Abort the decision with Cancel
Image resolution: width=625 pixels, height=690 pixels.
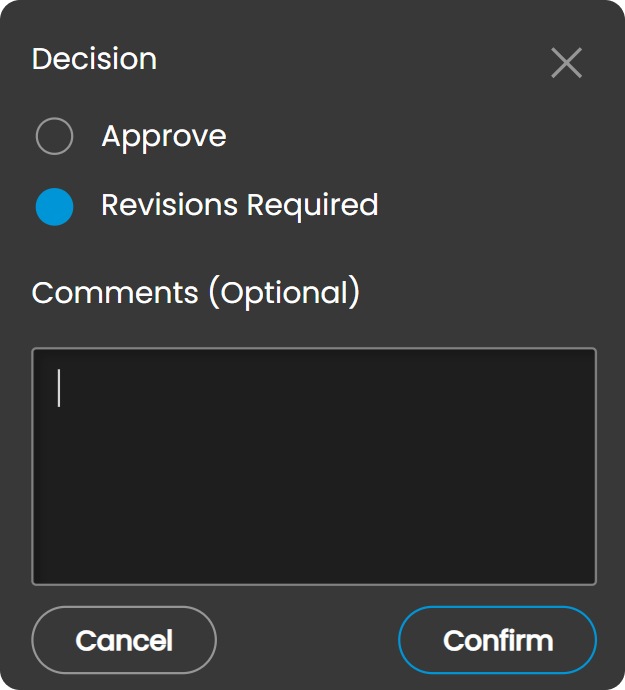coord(124,640)
